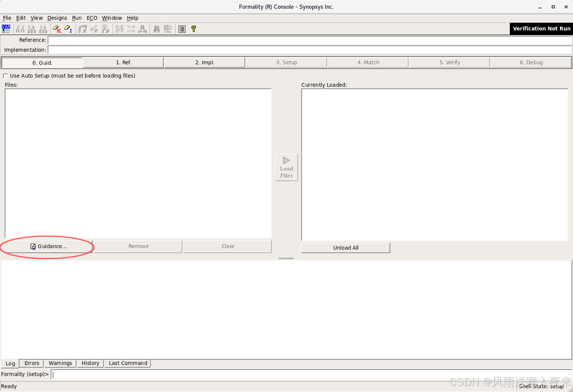Open the ECO menu
Screen dimensions: 573x392
pyautogui.click(x=92, y=18)
